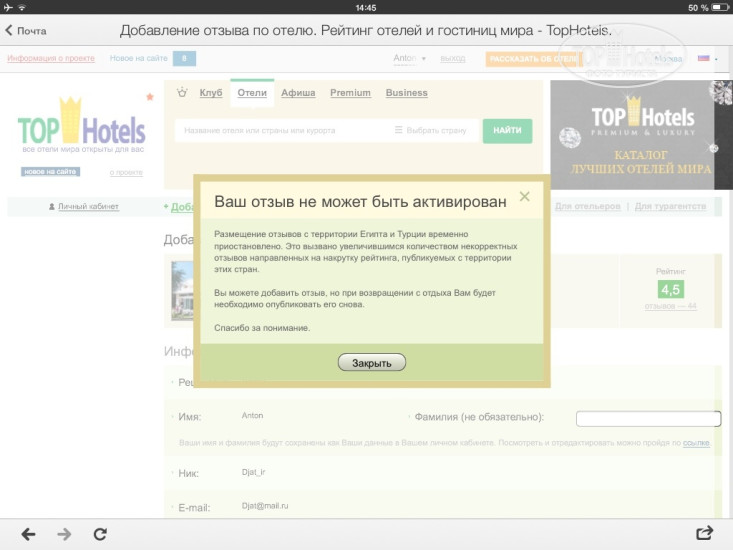Open the Выбрать страну country dropdown
The height and width of the screenshot is (550, 733).
coord(431,131)
